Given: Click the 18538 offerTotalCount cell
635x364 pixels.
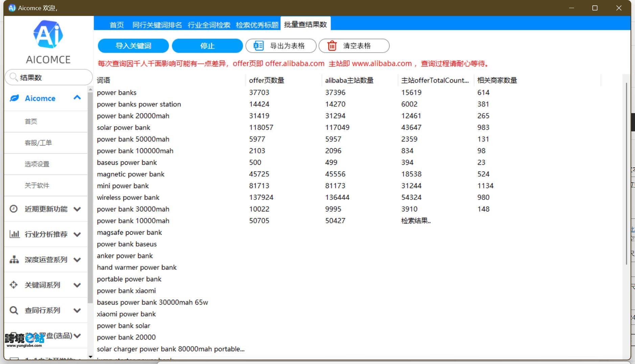Looking at the screenshot, I should (411, 174).
